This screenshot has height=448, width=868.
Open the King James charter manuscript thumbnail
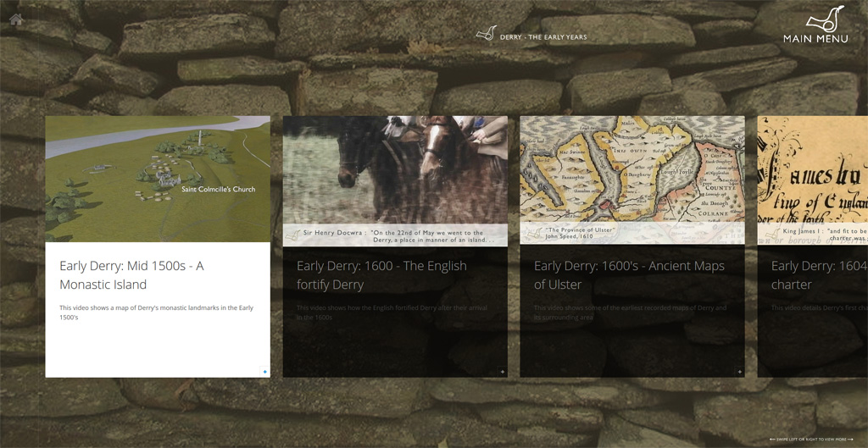(x=812, y=169)
